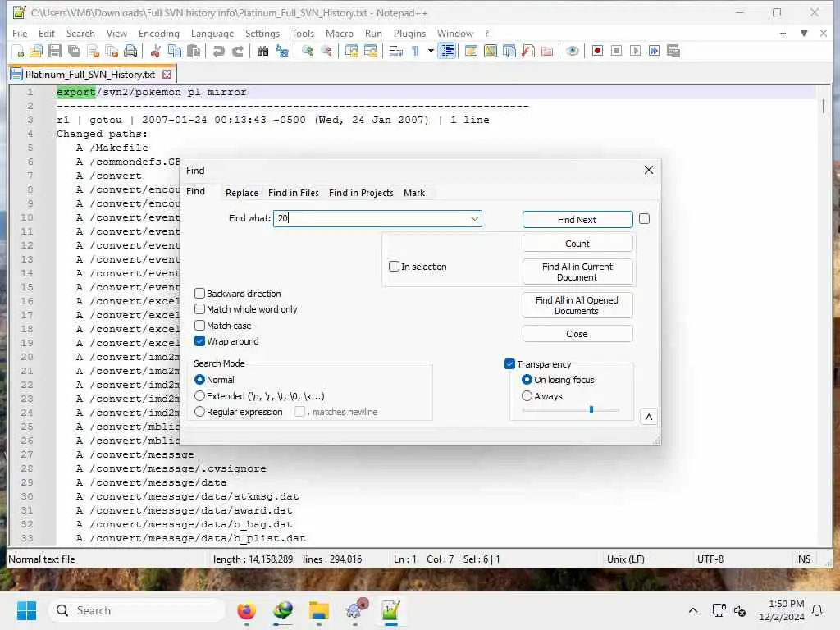
Task: Toggle the Indent guide toolbar icon
Action: coord(447,52)
